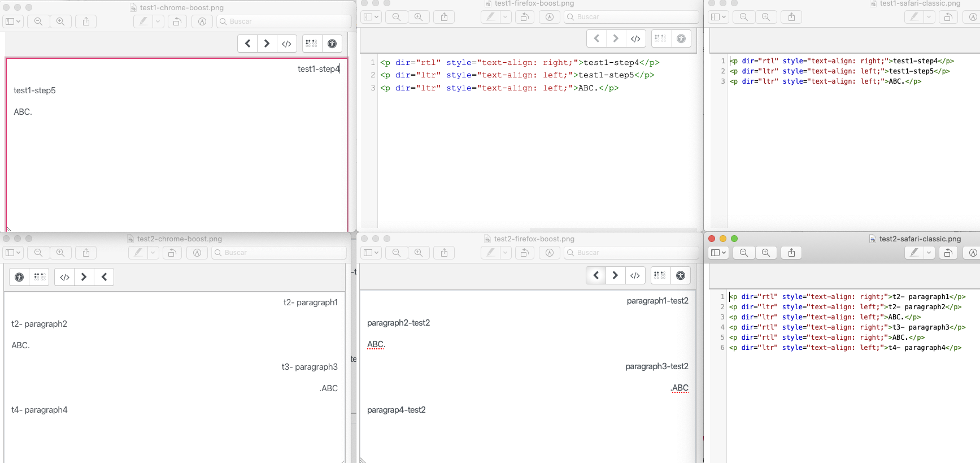This screenshot has height=463, width=980.
Task: Close the test2-safari-classic.png window
Action: (x=712, y=239)
